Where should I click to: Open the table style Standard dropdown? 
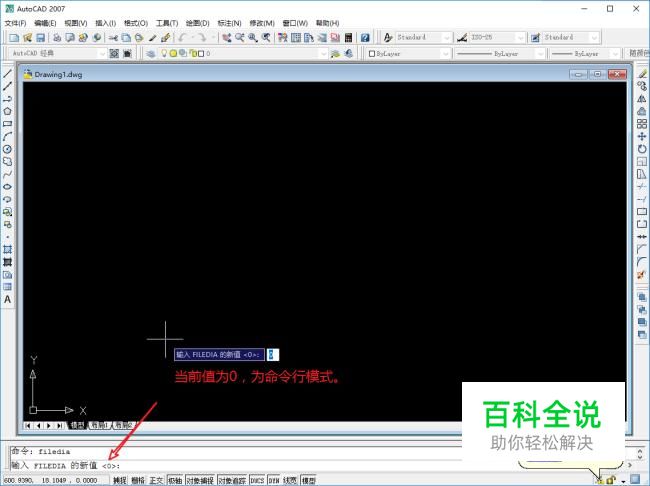(x=594, y=38)
